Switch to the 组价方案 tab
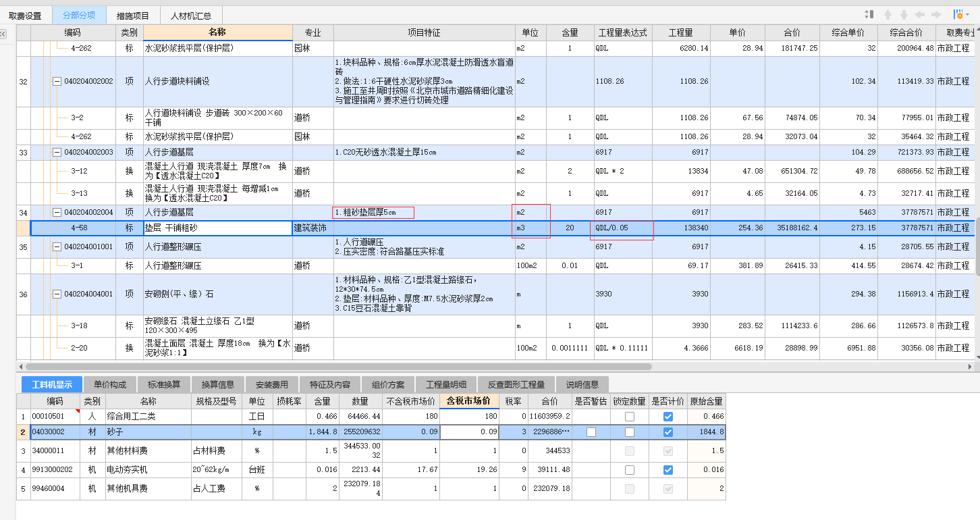The width and height of the screenshot is (980, 520). click(x=388, y=384)
